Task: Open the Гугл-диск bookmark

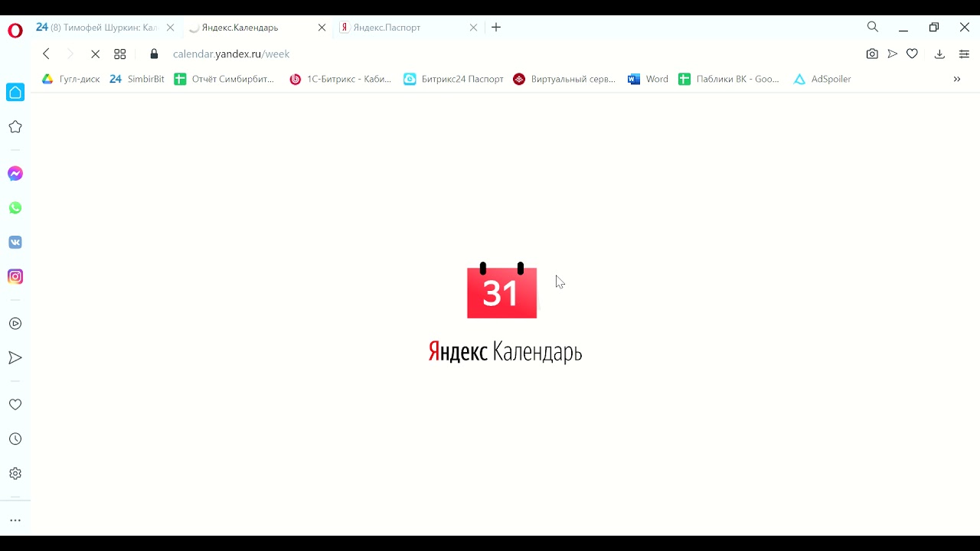Action: (71, 79)
